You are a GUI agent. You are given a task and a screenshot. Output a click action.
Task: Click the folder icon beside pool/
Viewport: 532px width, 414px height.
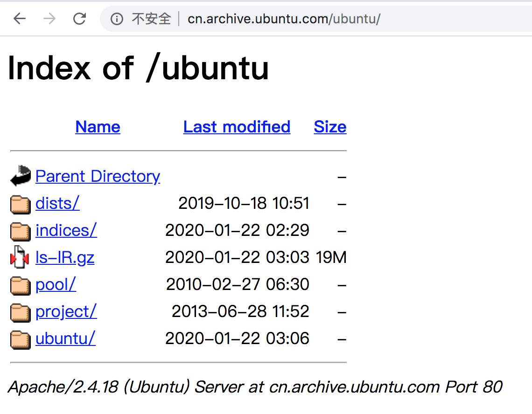[20, 285]
